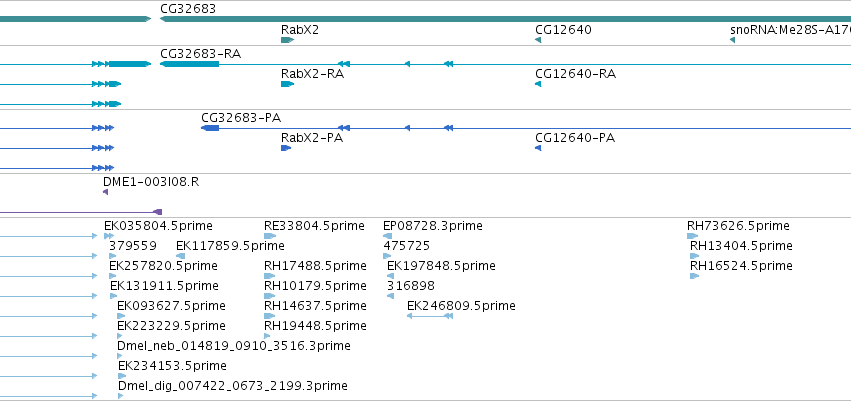Click the long CG32683 gene bar
Viewport: 851px width, 401px height.
[x=505, y=19]
